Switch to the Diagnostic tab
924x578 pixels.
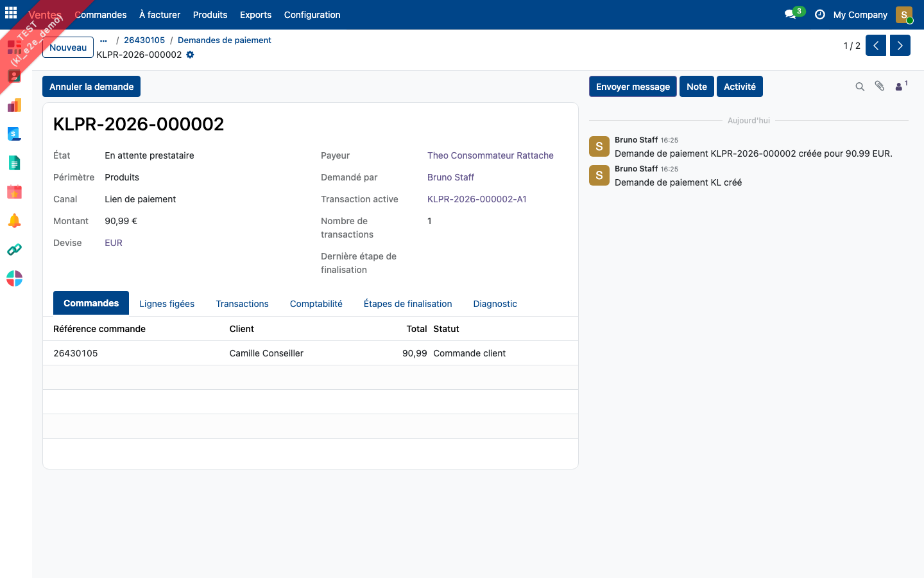click(x=495, y=304)
